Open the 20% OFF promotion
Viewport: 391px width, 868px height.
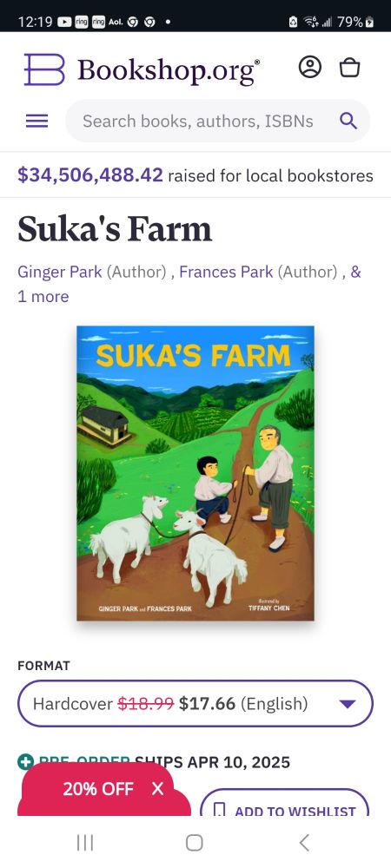pos(98,789)
